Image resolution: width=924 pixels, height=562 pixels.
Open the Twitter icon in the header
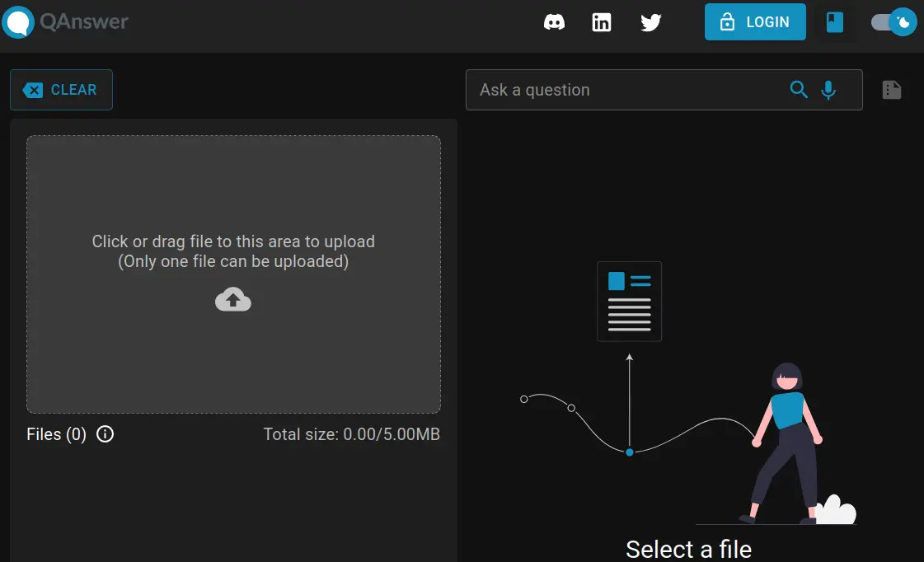click(x=650, y=22)
